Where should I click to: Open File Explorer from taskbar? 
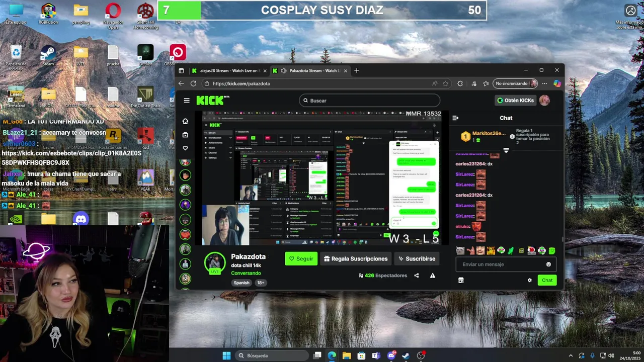point(347,355)
